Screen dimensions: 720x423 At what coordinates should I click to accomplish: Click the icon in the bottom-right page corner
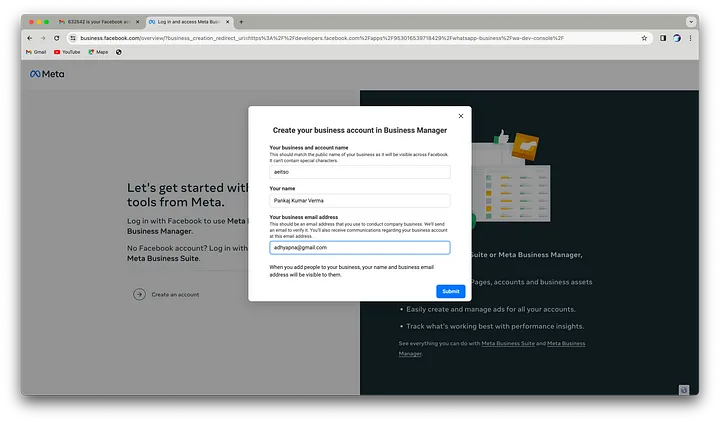[x=684, y=390]
